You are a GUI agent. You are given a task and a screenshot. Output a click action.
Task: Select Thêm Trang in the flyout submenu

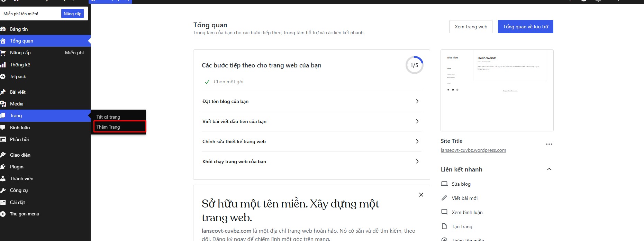tap(108, 127)
